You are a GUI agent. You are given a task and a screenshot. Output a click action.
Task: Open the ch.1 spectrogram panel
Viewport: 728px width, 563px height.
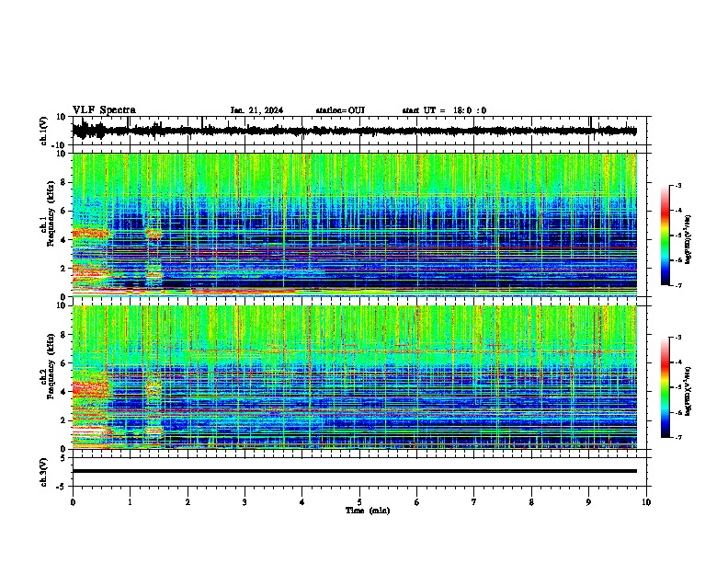pos(355,224)
